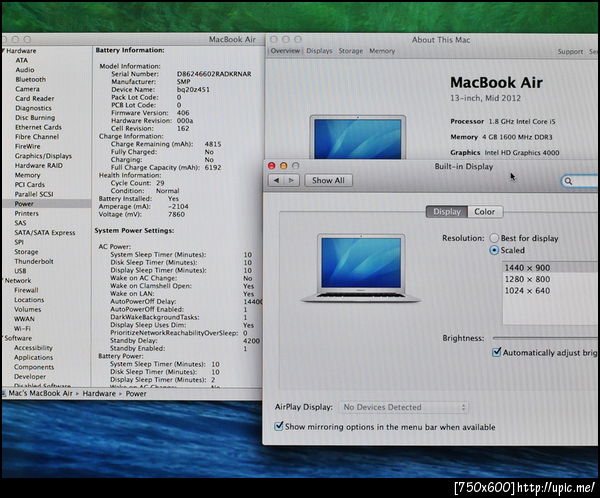Select Audio in the Hardware list

click(25, 70)
